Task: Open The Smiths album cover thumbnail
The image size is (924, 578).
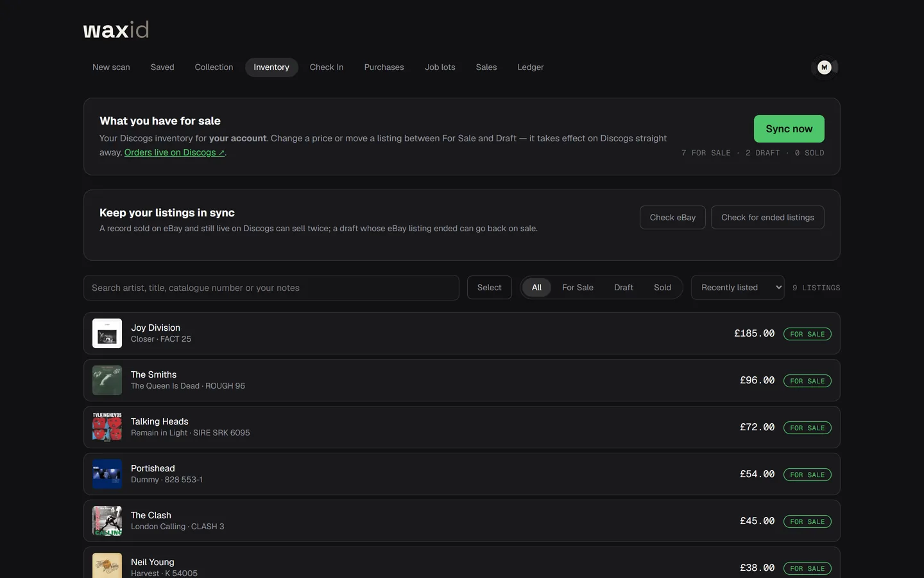Action: pyautogui.click(x=107, y=380)
